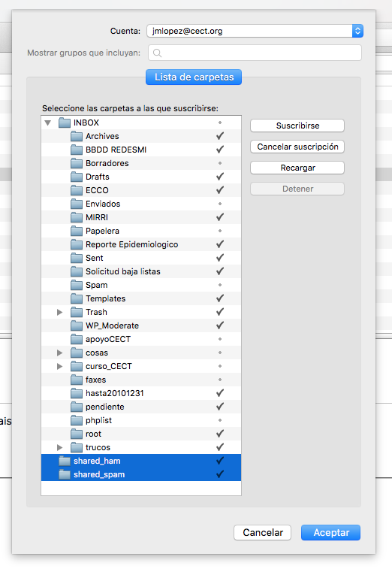Select the shared_ham folder icon
Image resolution: width=392 pixels, height=569 pixels.
point(64,461)
